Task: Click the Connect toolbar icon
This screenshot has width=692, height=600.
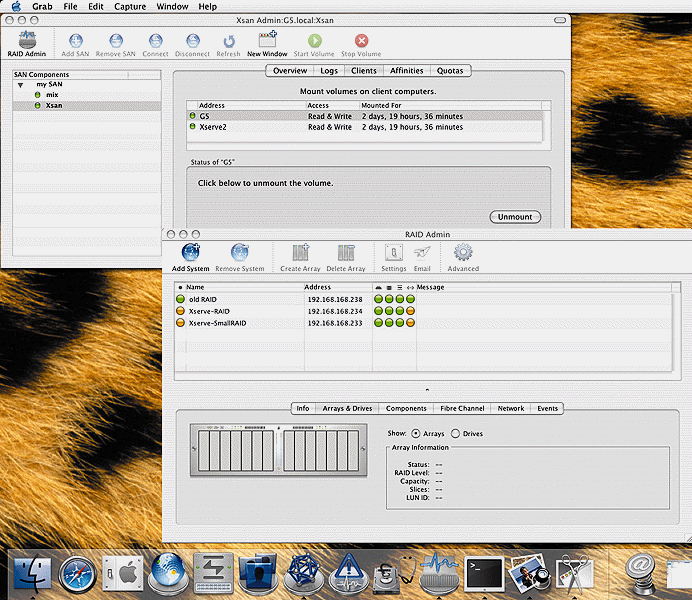Action: 155,45
